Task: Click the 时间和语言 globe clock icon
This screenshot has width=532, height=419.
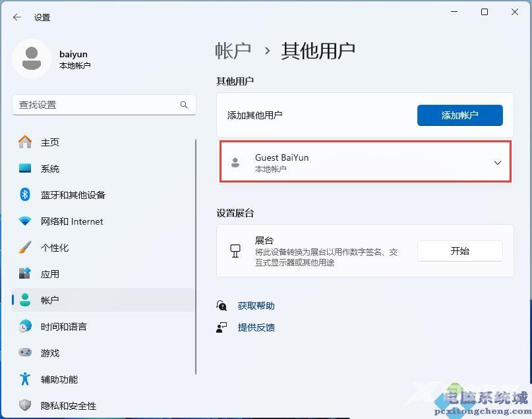Action: coord(25,327)
